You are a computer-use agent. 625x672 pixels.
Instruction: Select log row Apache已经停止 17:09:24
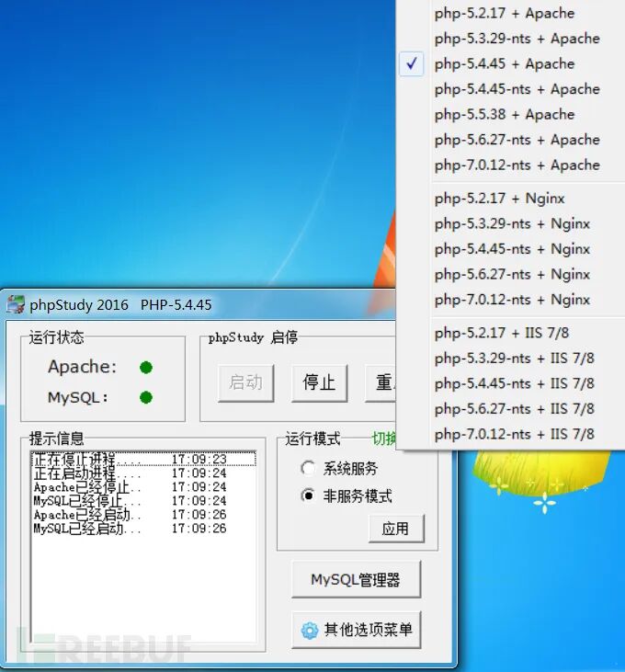click(143, 487)
